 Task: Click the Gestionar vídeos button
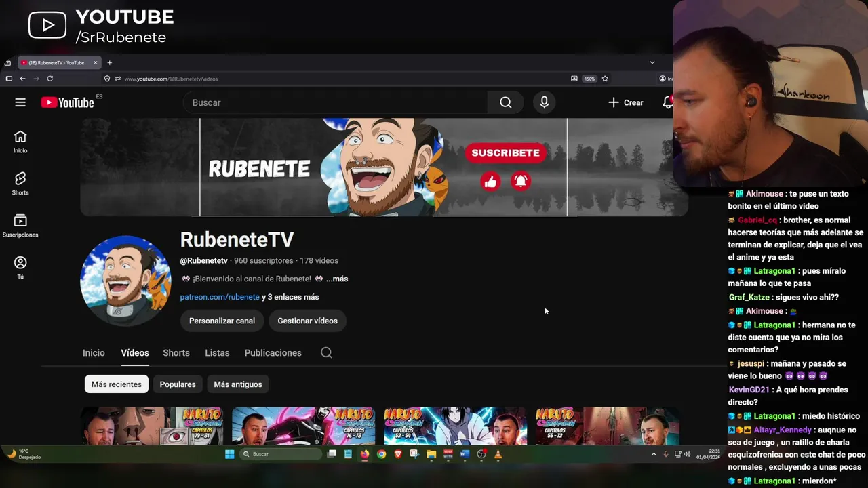pos(307,321)
